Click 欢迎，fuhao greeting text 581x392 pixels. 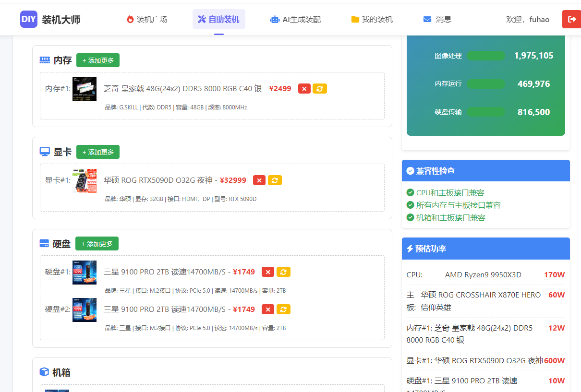point(528,19)
